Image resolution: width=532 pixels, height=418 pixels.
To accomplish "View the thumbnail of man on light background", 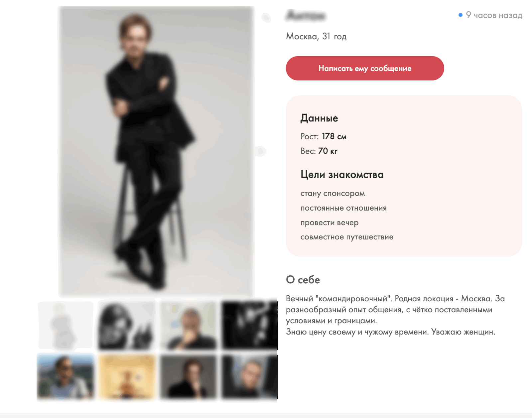I will [x=189, y=325].
